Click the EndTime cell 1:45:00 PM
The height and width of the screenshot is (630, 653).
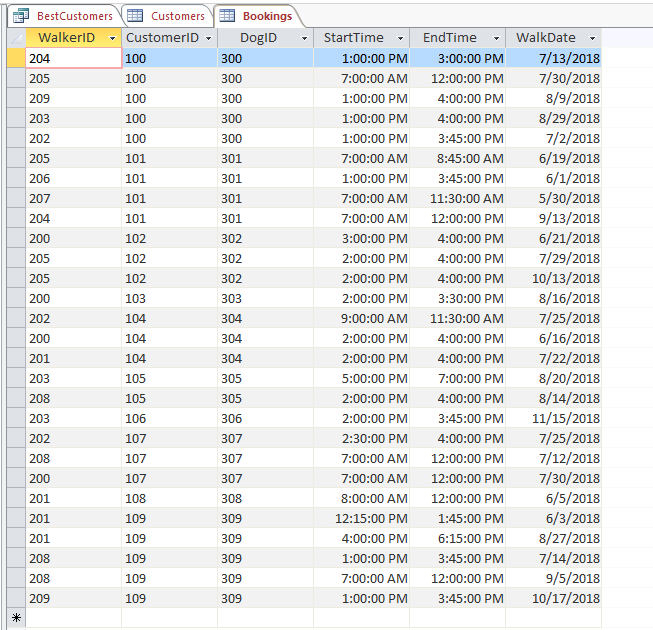[x=458, y=518]
